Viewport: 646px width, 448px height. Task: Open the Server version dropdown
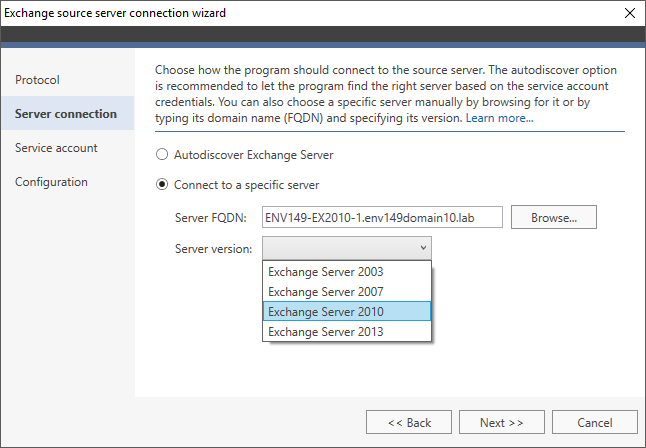(x=347, y=248)
